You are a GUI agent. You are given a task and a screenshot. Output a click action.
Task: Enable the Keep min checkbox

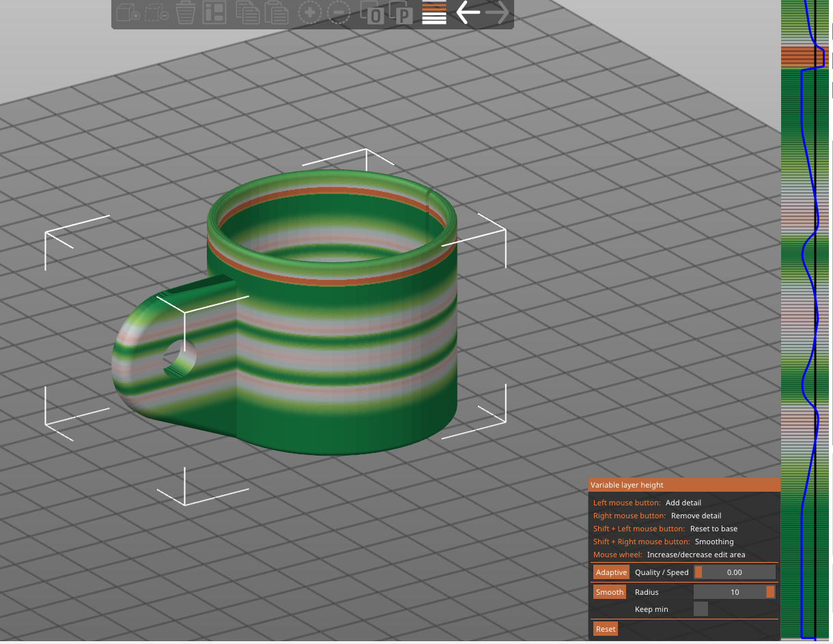point(701,608)
